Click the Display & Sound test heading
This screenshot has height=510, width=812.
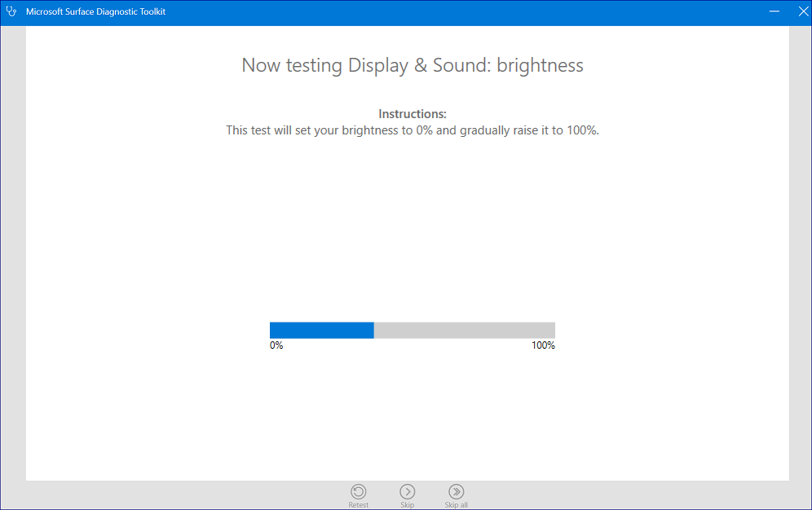click(x=412, y=65)
